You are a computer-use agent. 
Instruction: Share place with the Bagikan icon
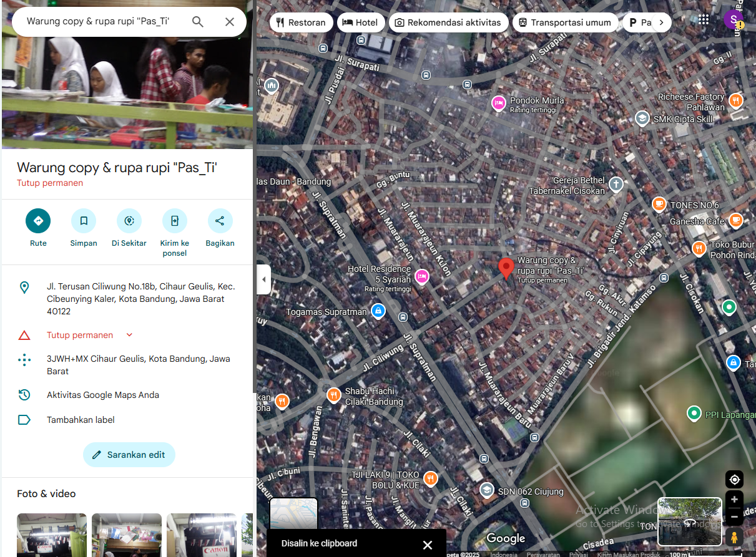tap(220, 221)
